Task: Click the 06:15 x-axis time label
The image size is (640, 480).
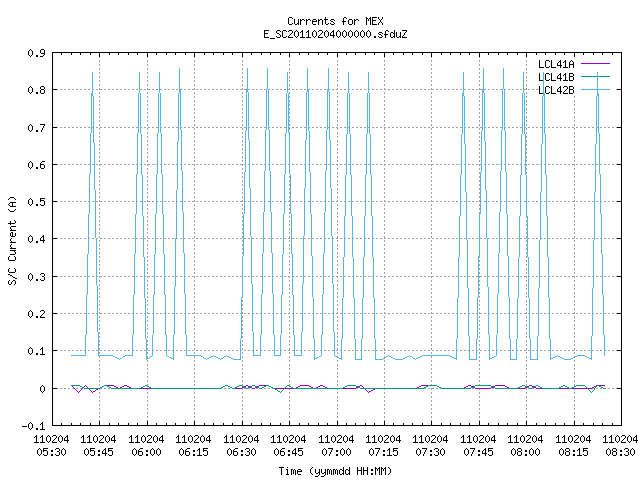Action: point(193,453)
